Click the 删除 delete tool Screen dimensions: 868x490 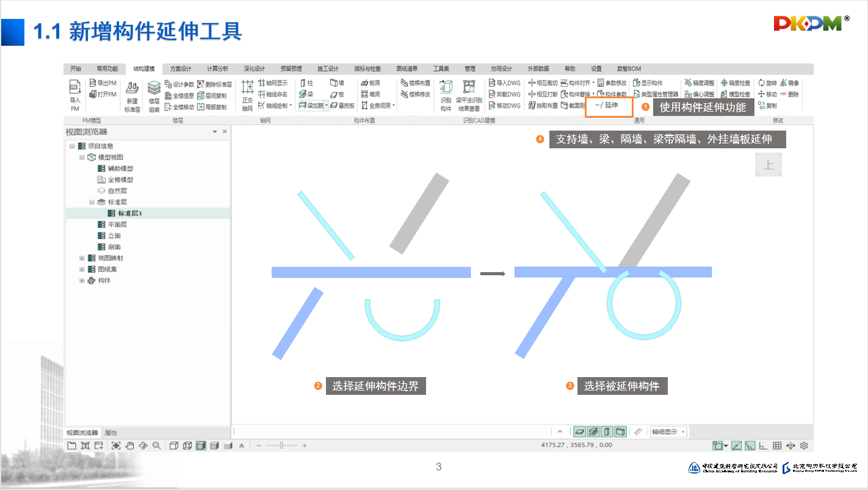pos(789,95)
